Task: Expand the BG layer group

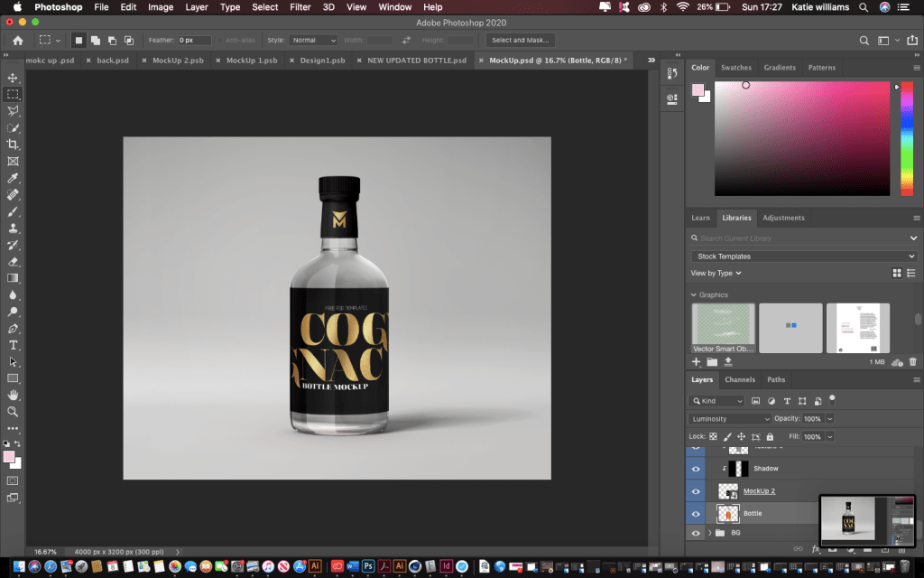Action: pyautogui.click(x=709, y=534)
